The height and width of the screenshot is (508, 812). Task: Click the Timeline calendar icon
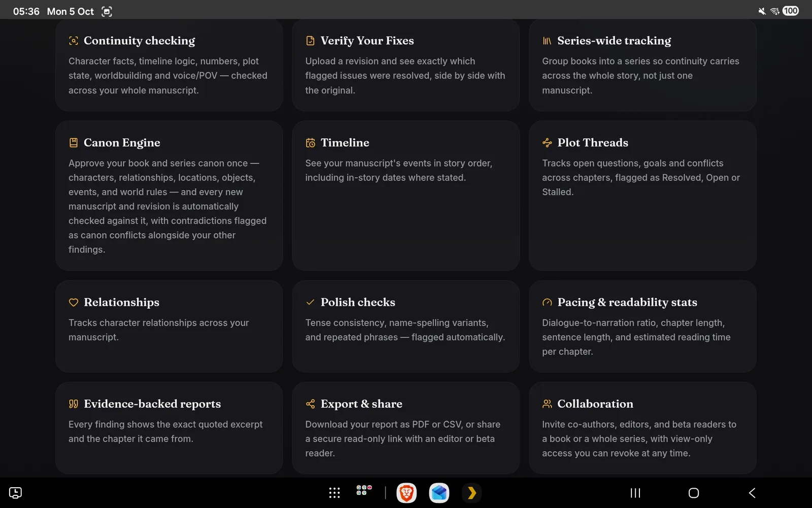click(310, 143)
